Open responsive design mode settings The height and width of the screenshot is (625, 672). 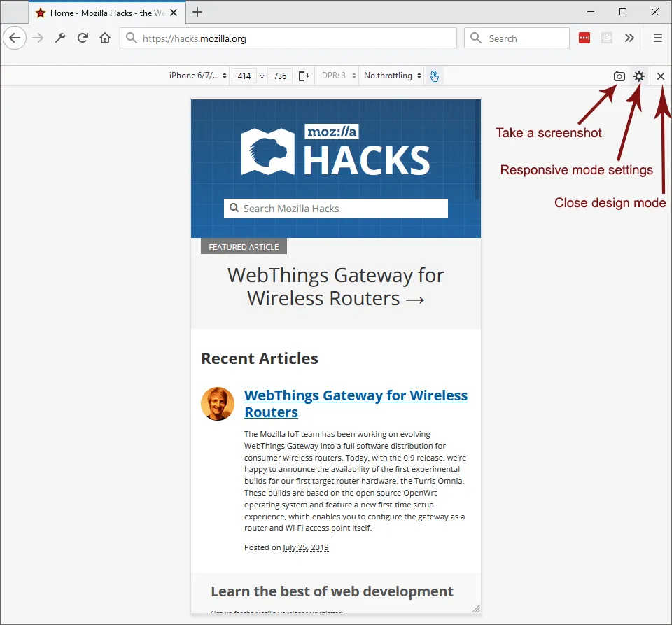click(638, 76)
